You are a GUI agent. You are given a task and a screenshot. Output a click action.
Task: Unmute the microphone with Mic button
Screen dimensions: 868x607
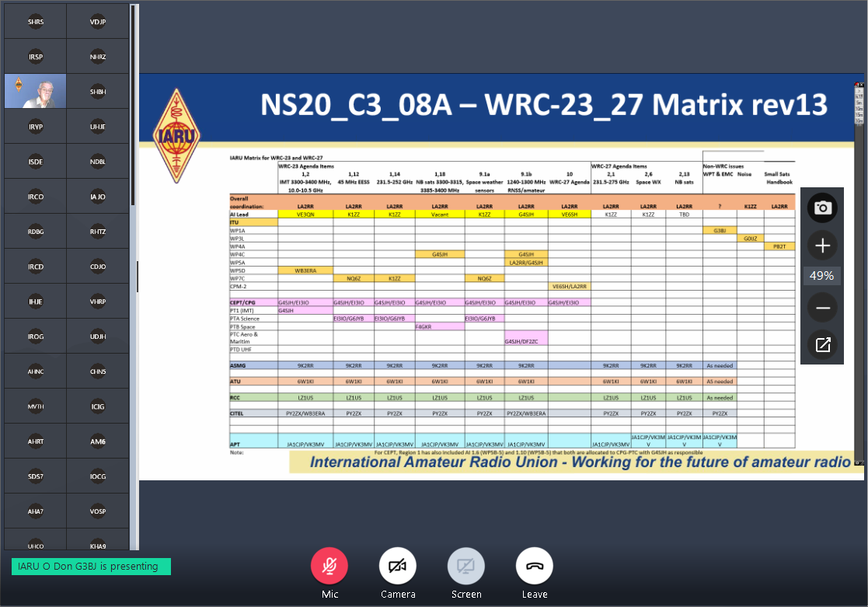(x=329, y=566)
